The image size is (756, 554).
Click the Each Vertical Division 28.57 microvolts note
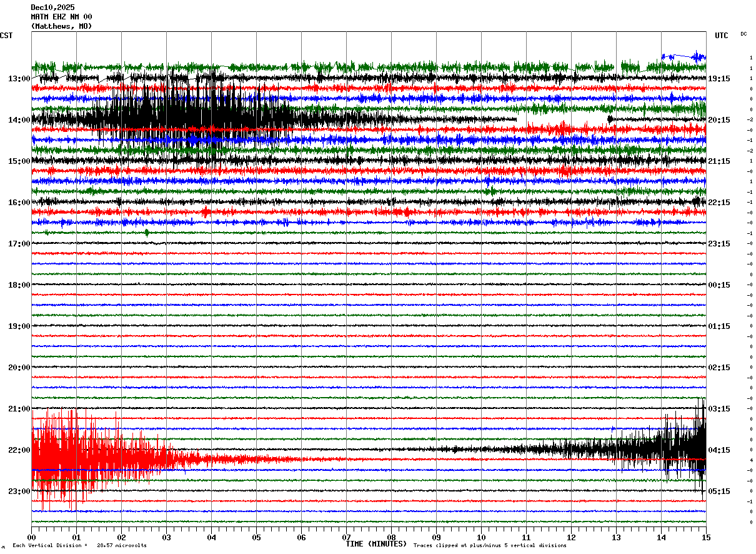coord(79,546)
